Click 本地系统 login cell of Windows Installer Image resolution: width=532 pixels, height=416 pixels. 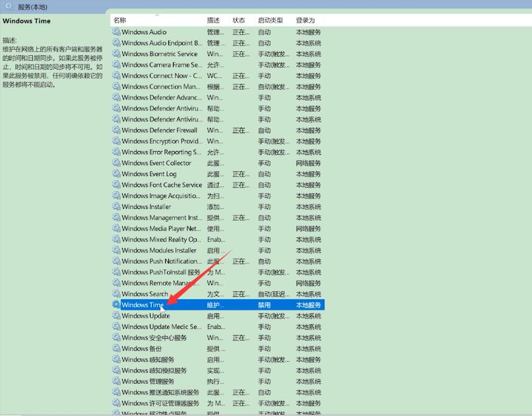tap(308, 206)
